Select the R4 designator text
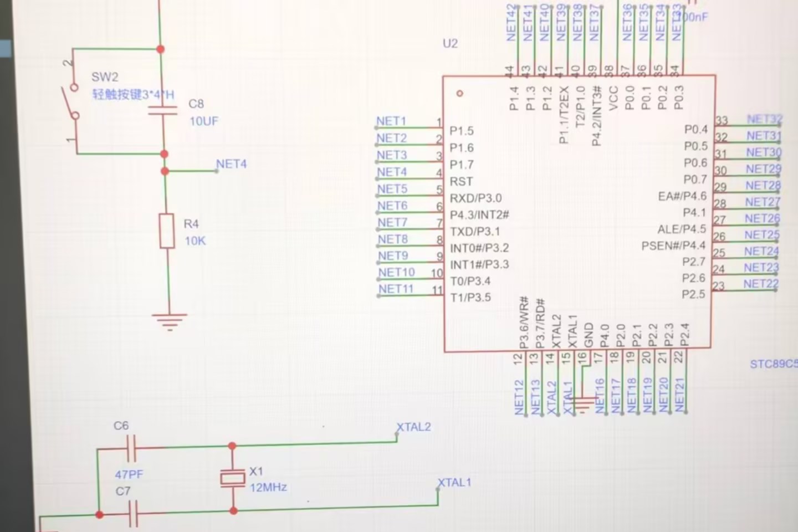 click(191, 224)
